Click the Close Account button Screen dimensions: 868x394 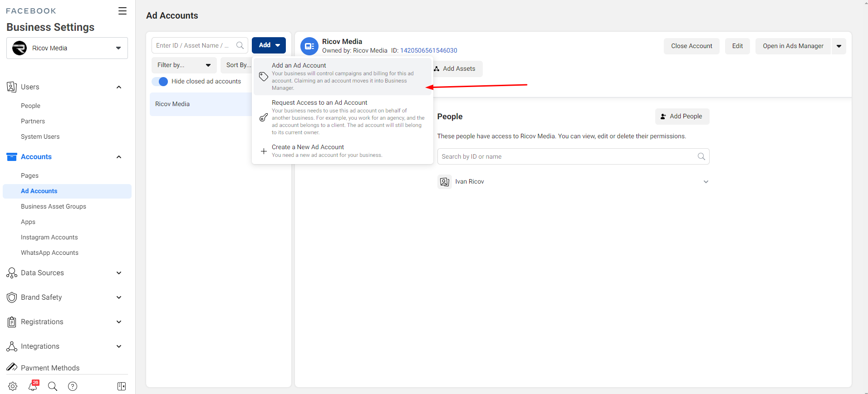coord(691,46)
